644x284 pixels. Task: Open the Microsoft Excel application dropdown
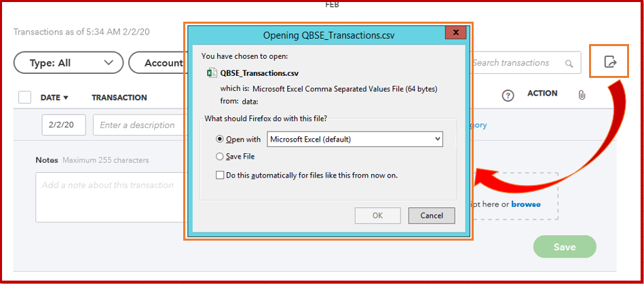coord(355,139)
